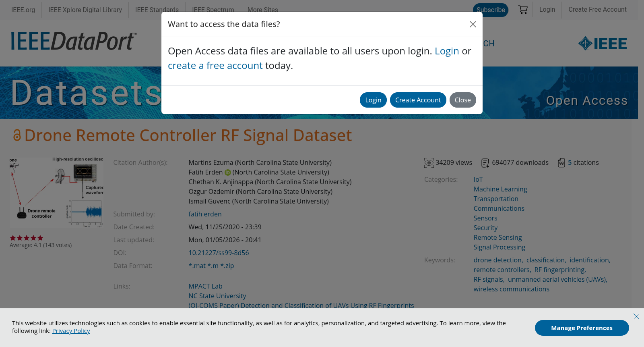Click Manage Preferences button

pyautogui.click(x=582, y=328)
